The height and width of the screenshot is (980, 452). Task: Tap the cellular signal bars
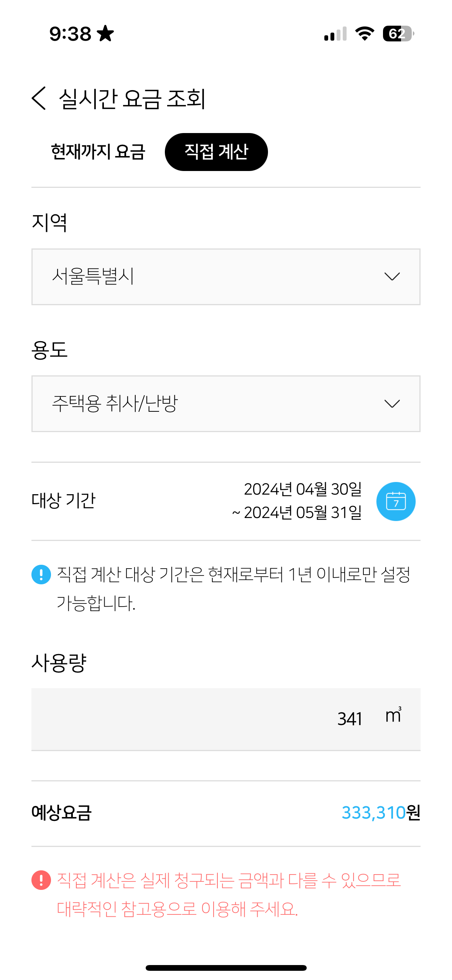coord(335,34)
